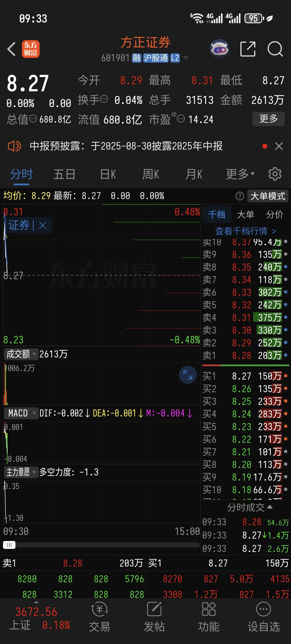This screenshot has height=644, width=291.
Task: Tap bottom 卖1 8.28 203万 header
Action: 73,563
